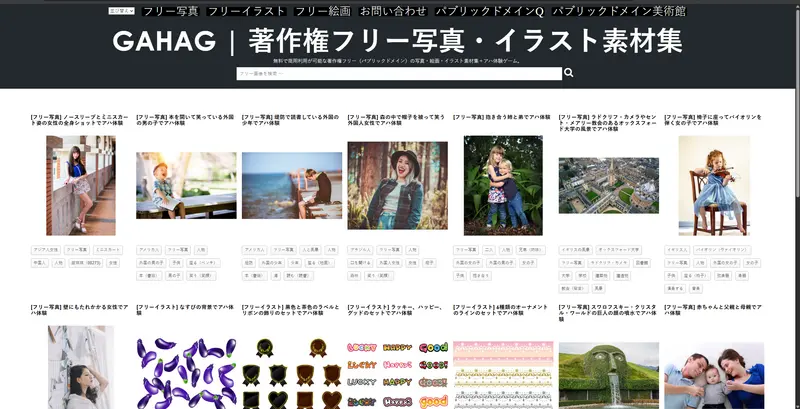The image size is (800, 409).
Task: Select the 人と風景 tag
Action: click(310, 250)
